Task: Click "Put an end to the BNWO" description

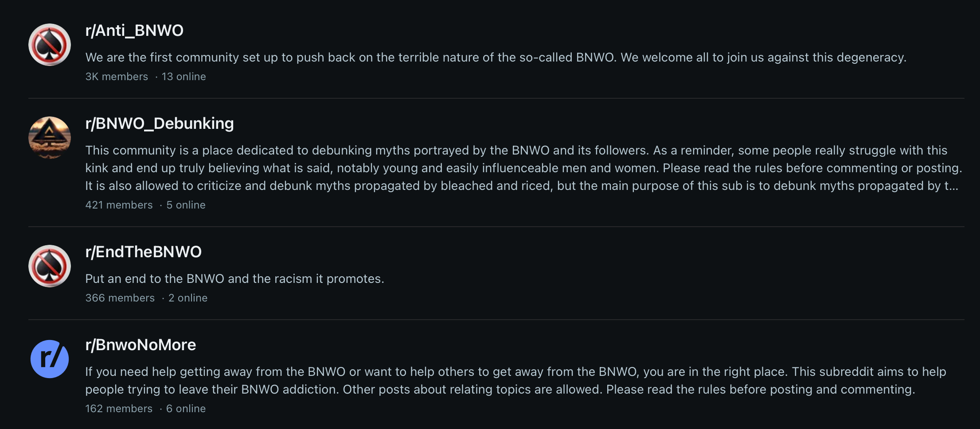Action: point(234,279)
